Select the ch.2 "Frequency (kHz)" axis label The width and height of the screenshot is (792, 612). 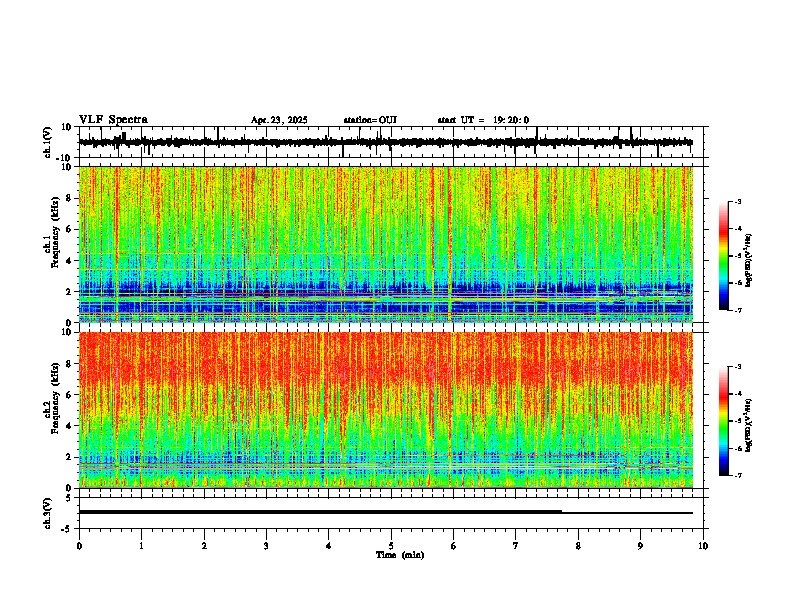tap(55, 398)
